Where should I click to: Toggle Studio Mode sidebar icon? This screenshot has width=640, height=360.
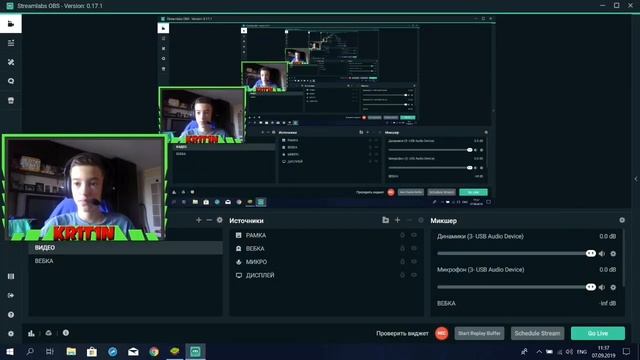coord(11,276)
